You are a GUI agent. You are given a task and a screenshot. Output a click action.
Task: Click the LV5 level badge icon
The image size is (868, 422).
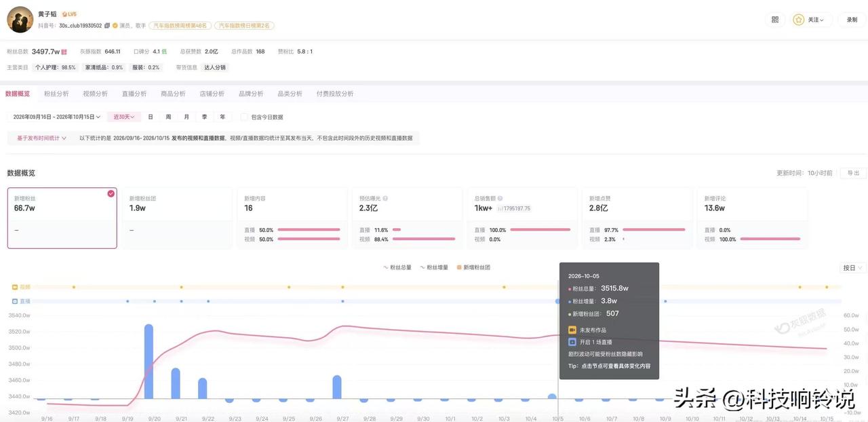(69, 14)
